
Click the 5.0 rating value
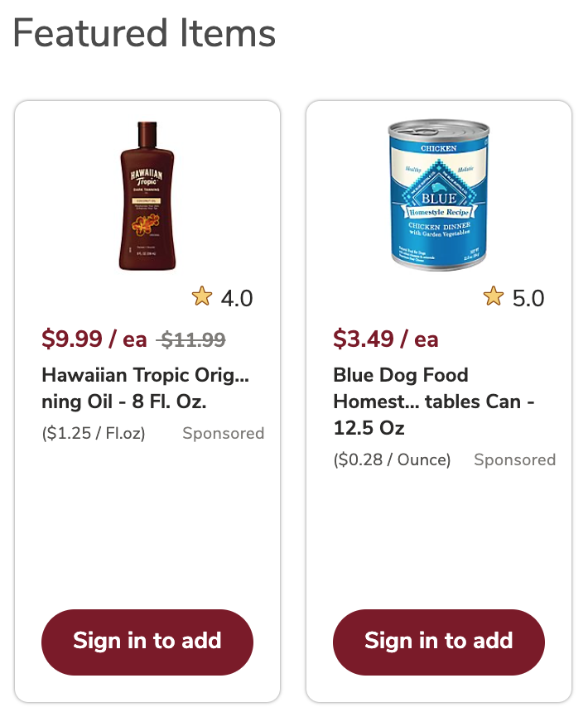528,298
